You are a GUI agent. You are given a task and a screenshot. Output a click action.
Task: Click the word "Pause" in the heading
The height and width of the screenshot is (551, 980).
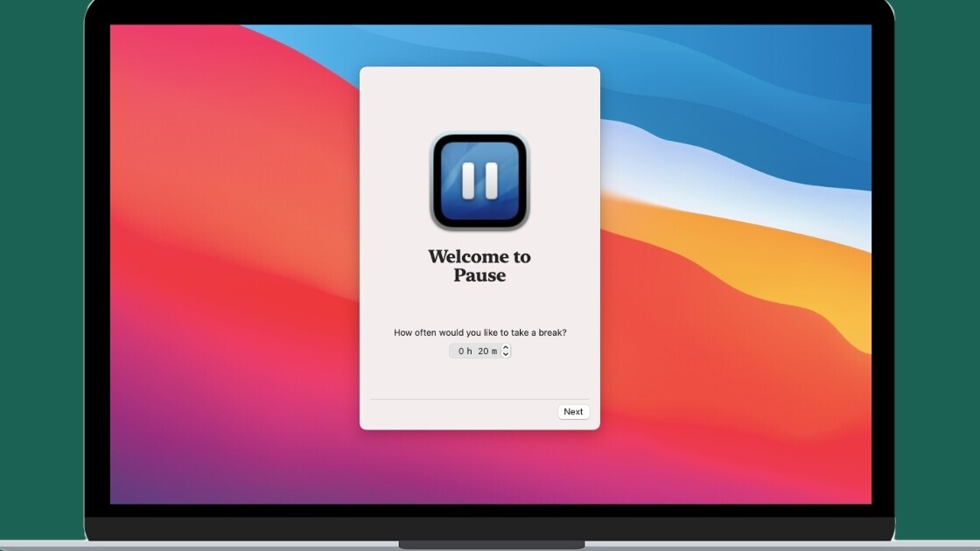479,275
